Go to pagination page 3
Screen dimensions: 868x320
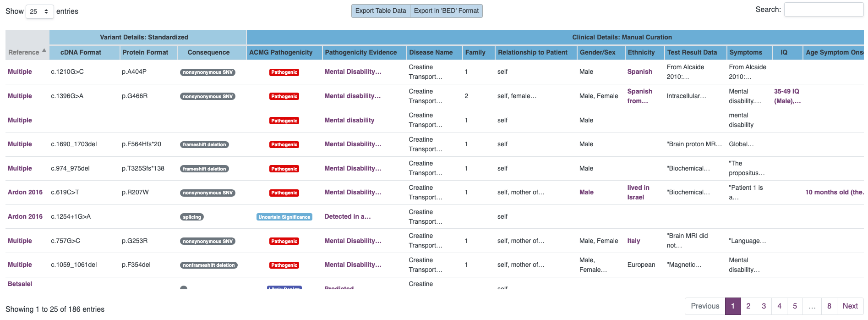764,306
